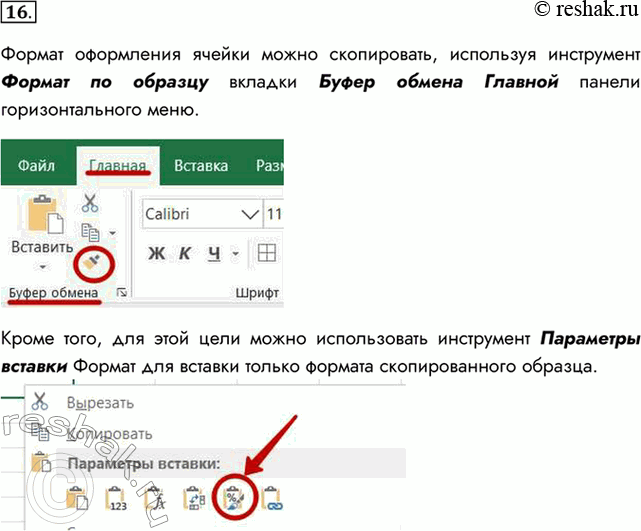Click the clipboard icon beside Параметры вставки

[41, 462]
